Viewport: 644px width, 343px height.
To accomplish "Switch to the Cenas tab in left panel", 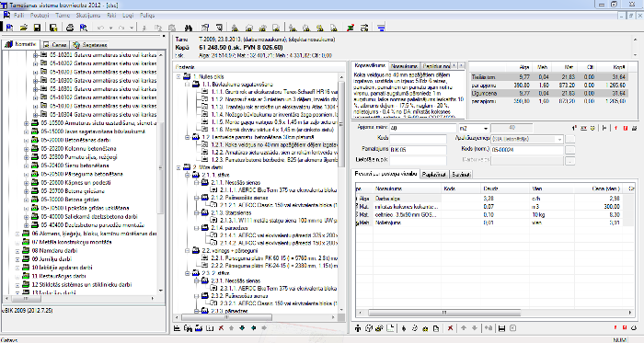I will point(55,45).
